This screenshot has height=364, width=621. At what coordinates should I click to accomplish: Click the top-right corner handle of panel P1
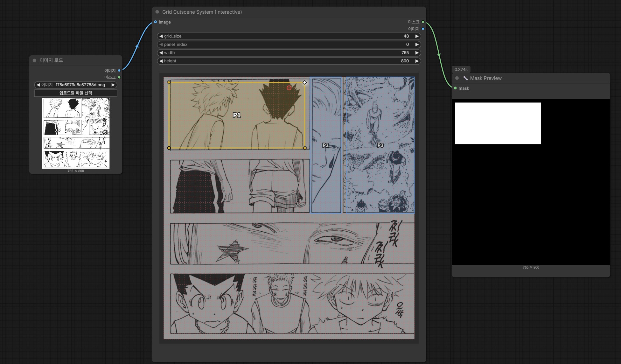[305, 82]
